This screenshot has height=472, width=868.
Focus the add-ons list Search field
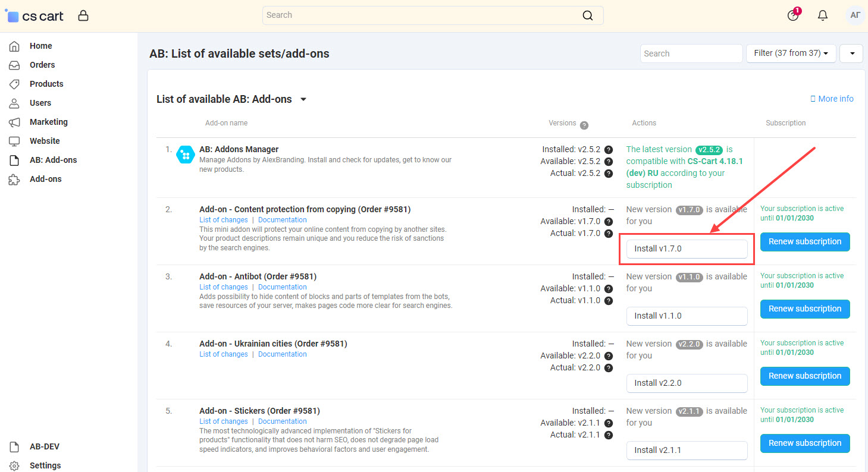click(x=691, y=54)
